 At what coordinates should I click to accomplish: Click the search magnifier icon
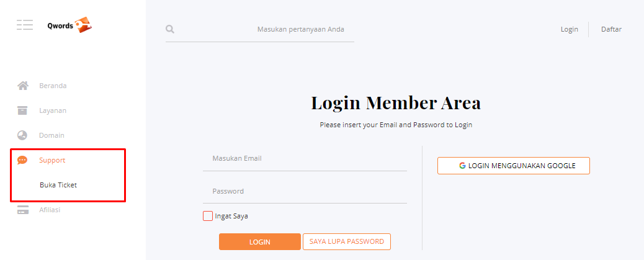[170, 29]
